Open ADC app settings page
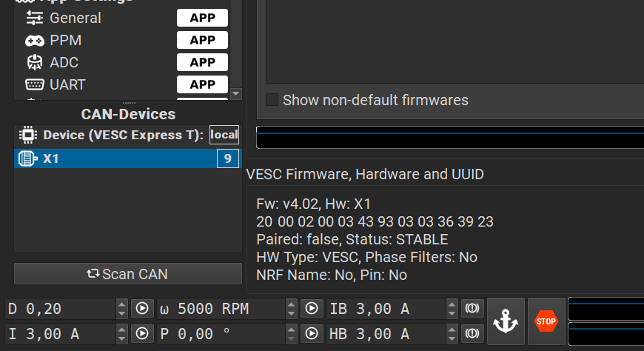Viewport: 644px width, 351px height. point(64,62)
